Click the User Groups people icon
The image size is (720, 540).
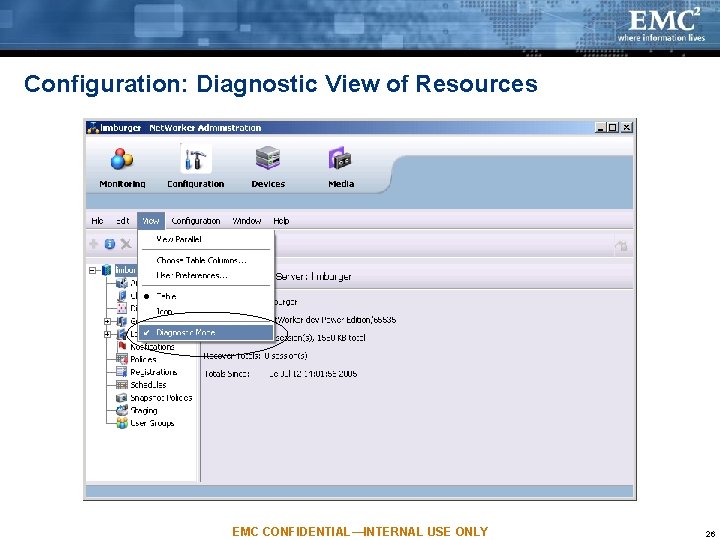click(x=122, y=423)
